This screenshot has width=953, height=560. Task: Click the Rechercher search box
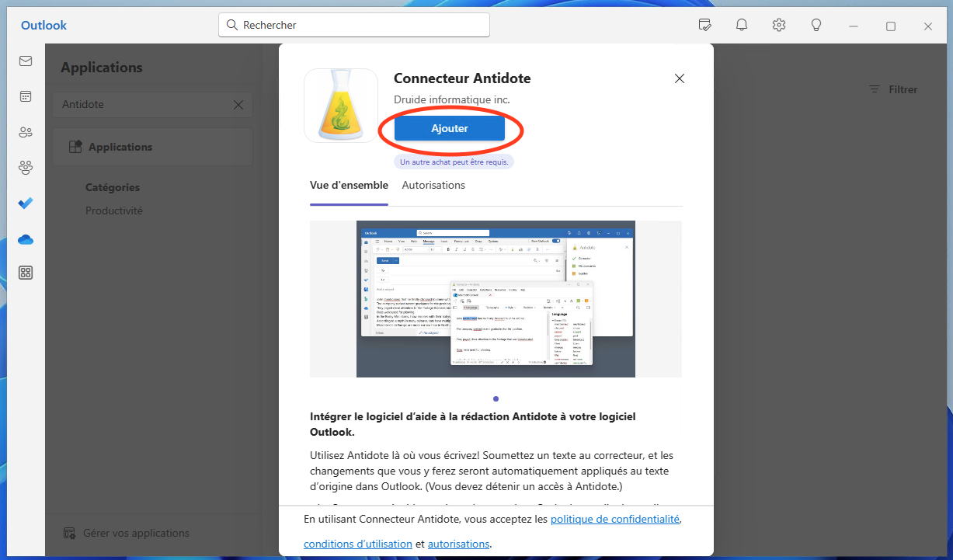[354, 25]
